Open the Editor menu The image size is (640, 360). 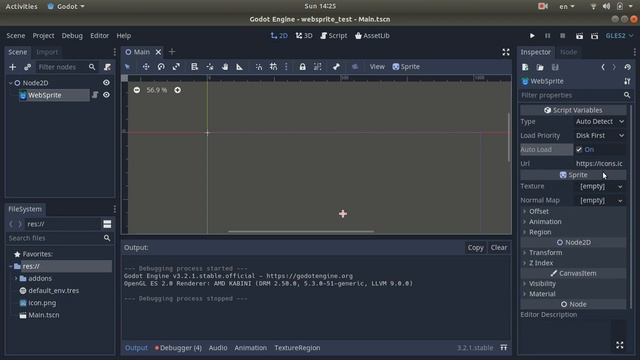click(x=99, y=36)
